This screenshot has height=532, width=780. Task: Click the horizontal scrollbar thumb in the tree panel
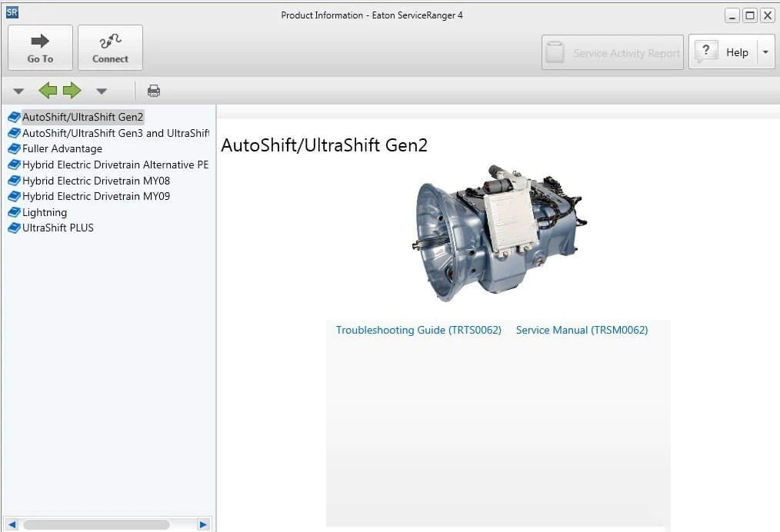pos(96,524)
